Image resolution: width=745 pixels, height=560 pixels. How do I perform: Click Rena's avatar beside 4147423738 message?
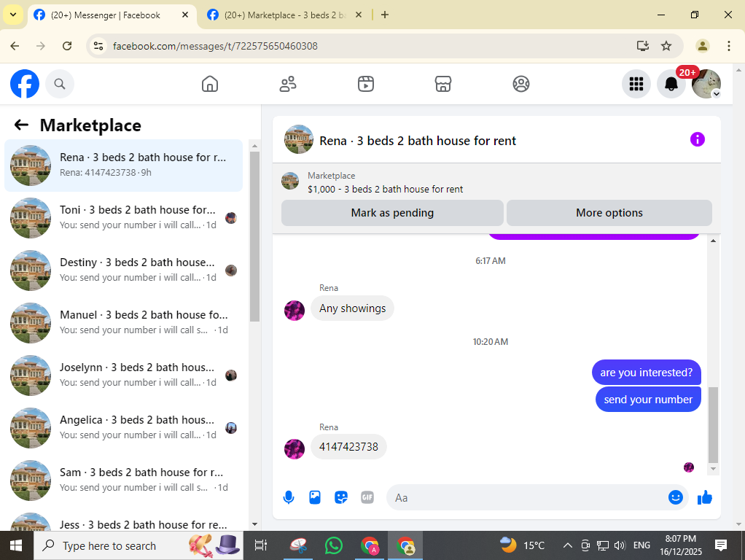pyautogui.click(x=295, y=448)
